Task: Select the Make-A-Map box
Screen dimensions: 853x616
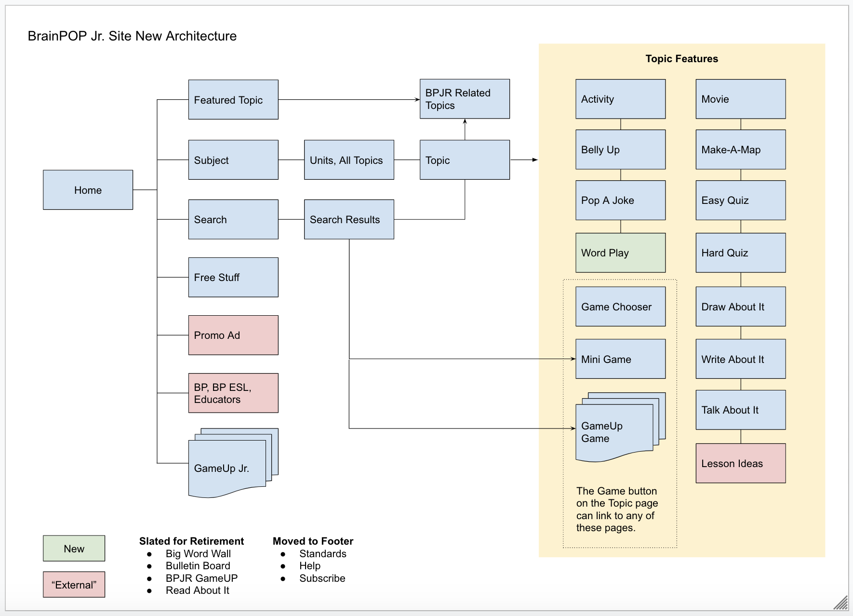Action: point(741,149)
